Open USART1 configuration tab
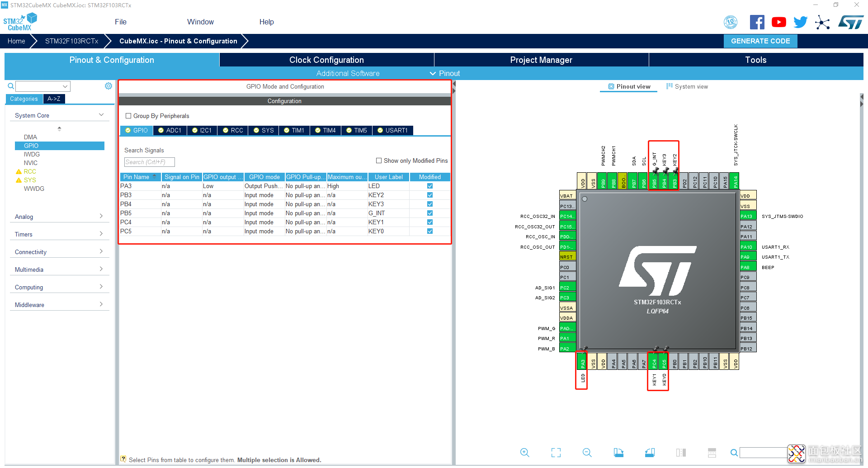This screenshot has height=468, width=868. pyautogui.click(x=393, y=130)
